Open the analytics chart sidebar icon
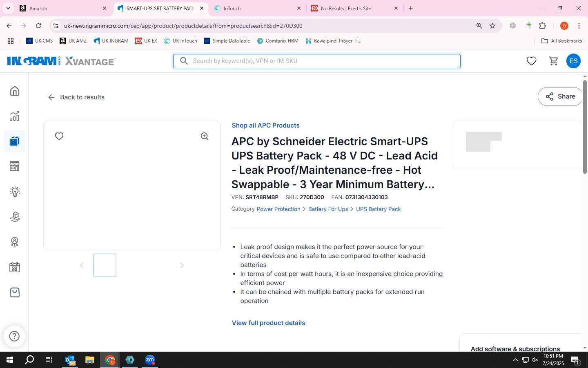 point(15,116)
